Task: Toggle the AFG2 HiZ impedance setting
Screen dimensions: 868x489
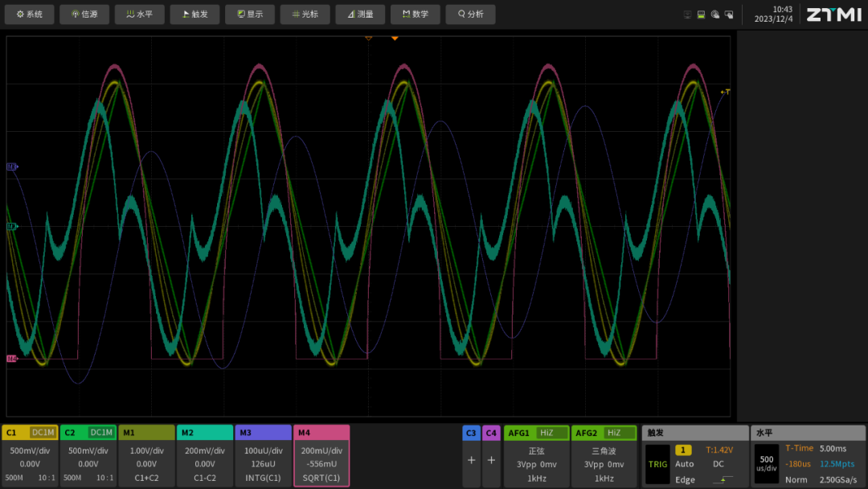Action: click(x=613, y=433)
